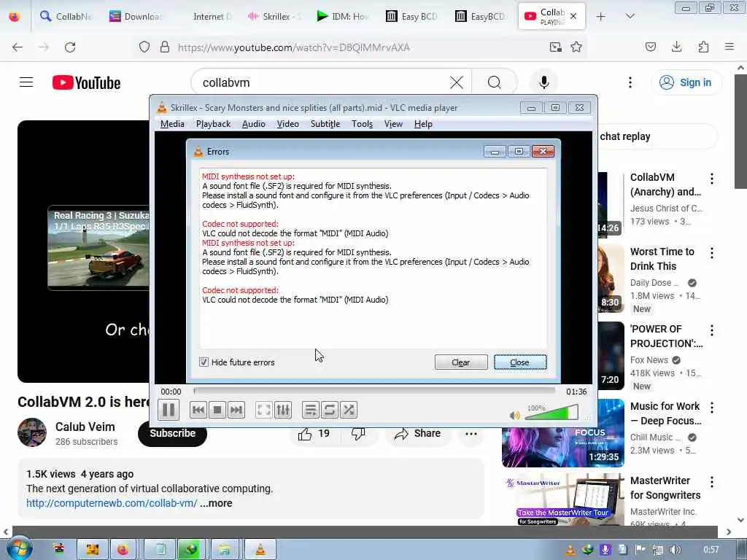Switch to IDM: How tab
The height and width of the screenshot is (560, 747).
(343, 17)
